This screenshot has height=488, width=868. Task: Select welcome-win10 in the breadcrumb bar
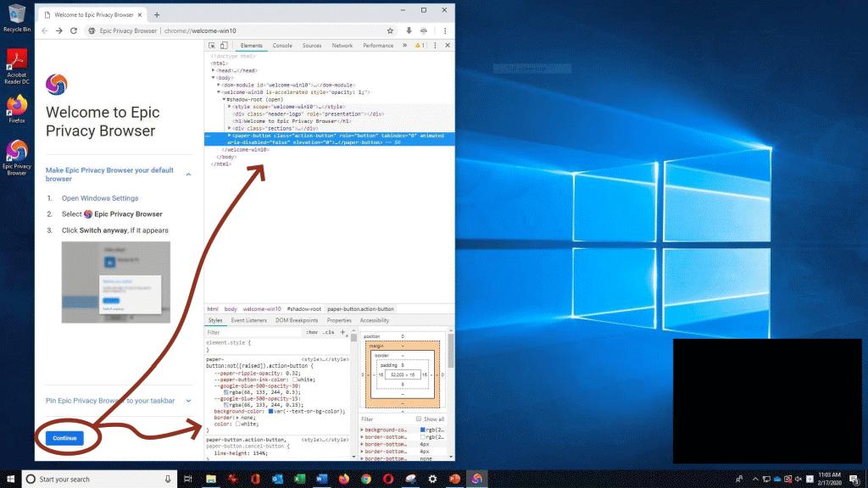(262, 309)
